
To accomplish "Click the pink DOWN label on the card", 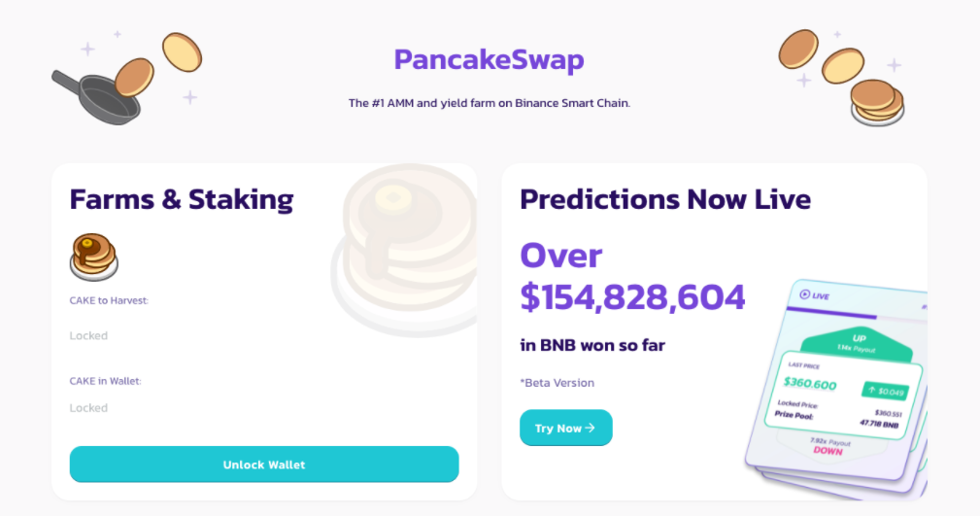I will click(828, 450).
